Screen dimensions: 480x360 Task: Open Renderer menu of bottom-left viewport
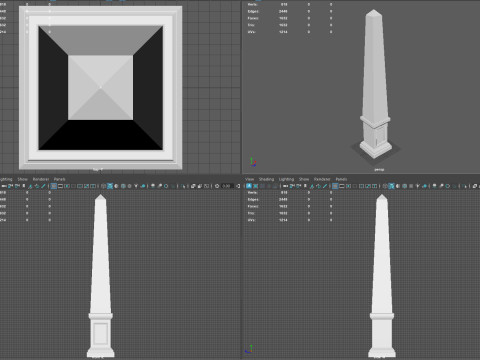click(x=41, y=179)
